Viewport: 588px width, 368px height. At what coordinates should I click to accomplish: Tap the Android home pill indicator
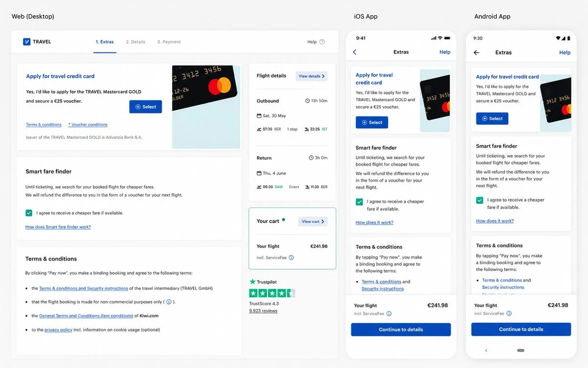click(x=521, y=350)
